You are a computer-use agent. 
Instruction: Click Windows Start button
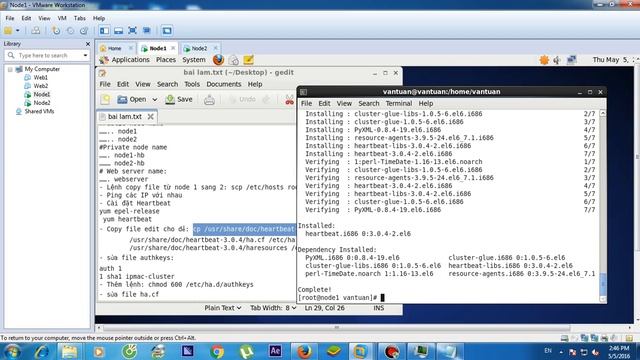pos(12,351)
